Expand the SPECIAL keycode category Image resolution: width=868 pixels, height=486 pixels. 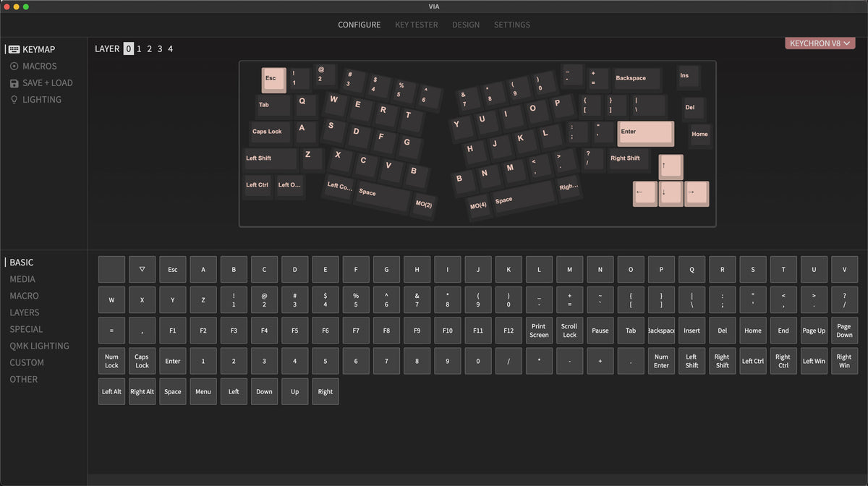25,329
